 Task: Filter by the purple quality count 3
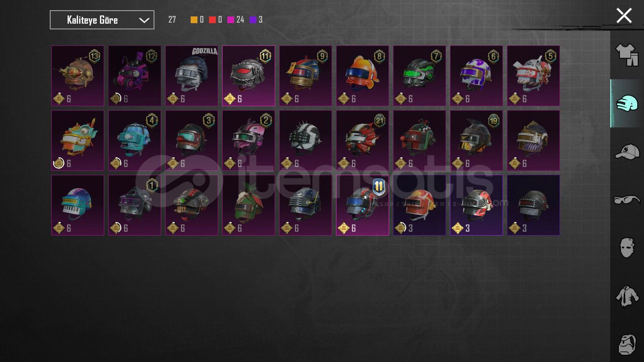pos(257,20)
